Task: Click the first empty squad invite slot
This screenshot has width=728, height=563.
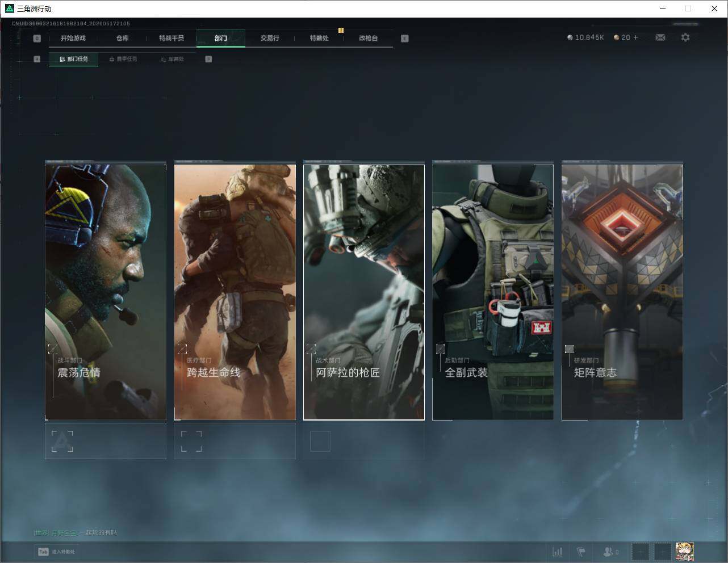Action: tap(640, 551)
